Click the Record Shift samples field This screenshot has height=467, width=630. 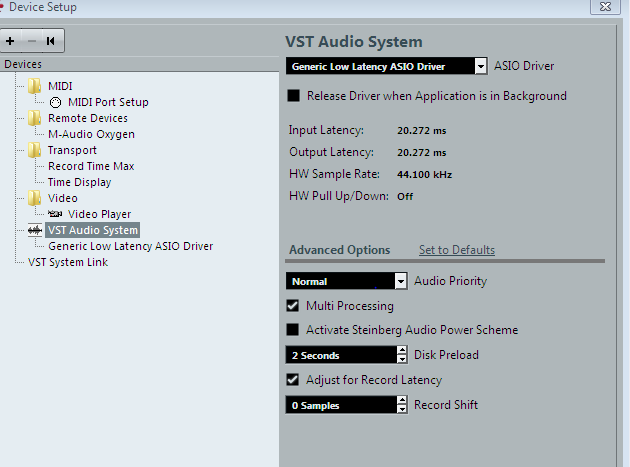341,405
